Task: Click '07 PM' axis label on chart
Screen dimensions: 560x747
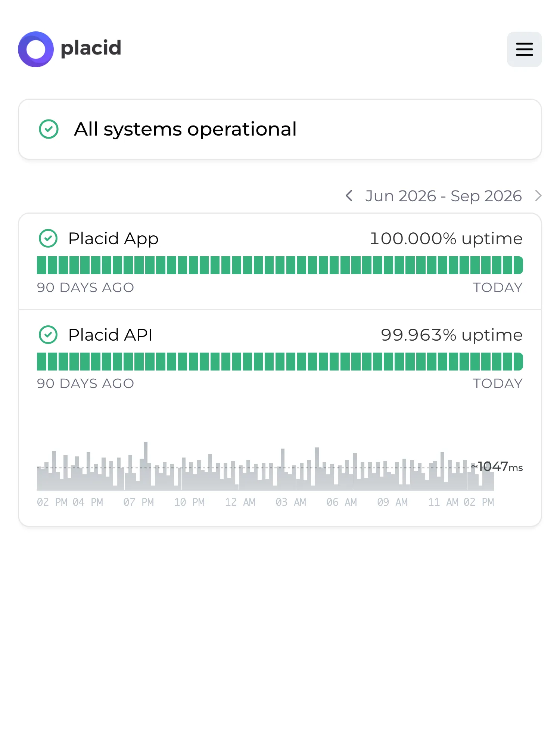Action: [x=139, y=502]
